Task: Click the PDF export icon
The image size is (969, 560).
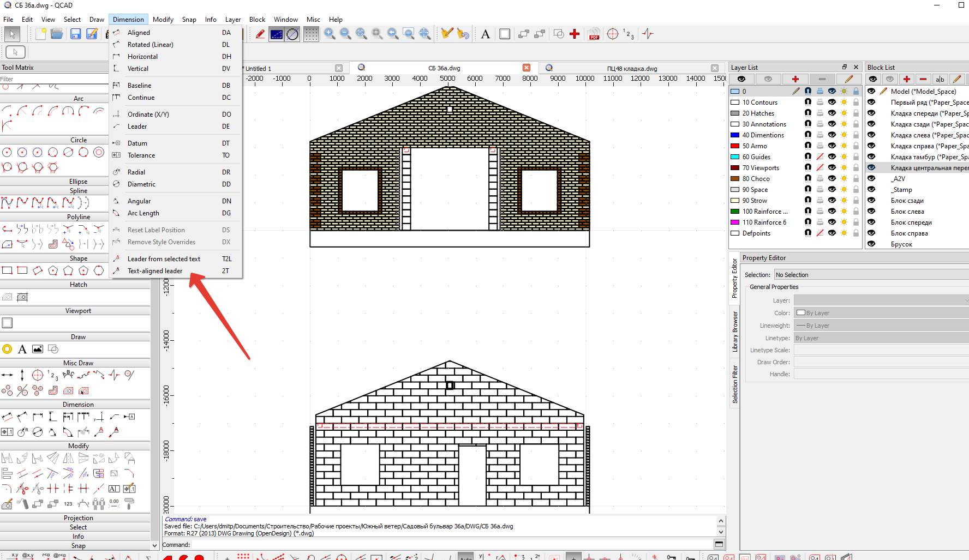Action: [x=594, y=34]
